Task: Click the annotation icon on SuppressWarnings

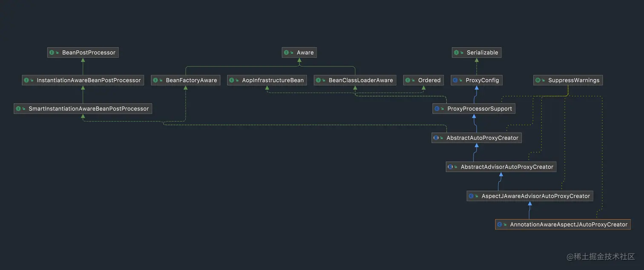Action: pyautogui.click(x=538, y=80)
